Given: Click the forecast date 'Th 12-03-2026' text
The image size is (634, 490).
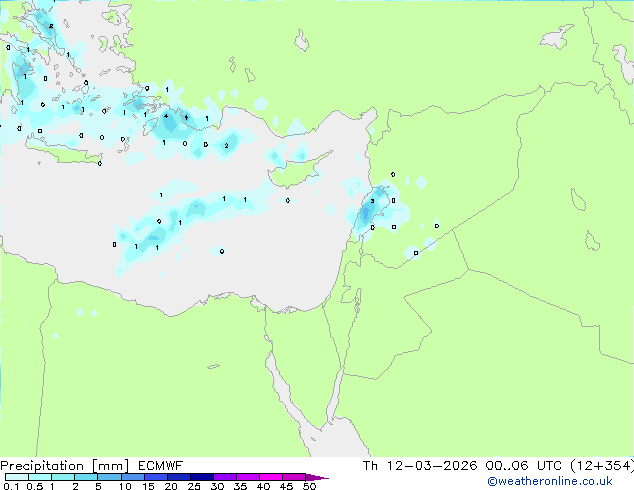Looking at the screenshot, I should 420,466.
